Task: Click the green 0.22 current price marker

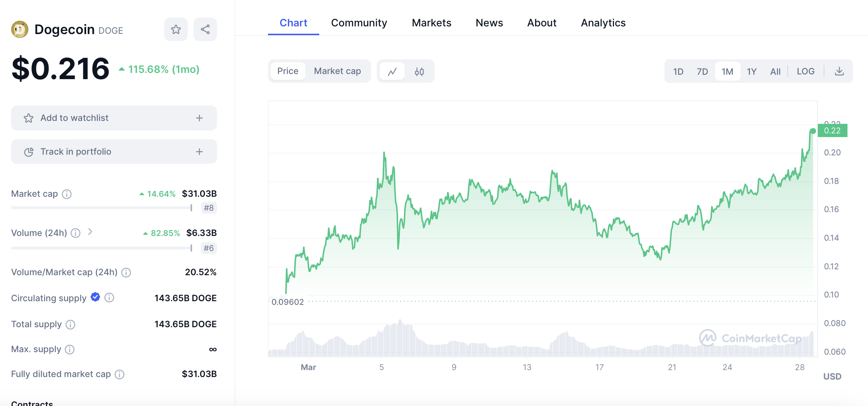Action: coord(832,130)
